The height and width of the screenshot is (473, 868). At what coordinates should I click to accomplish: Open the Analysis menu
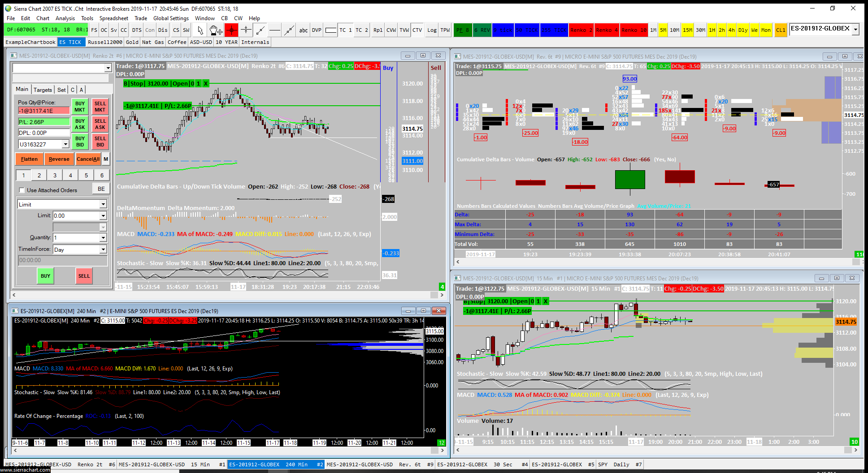(65, 18)
